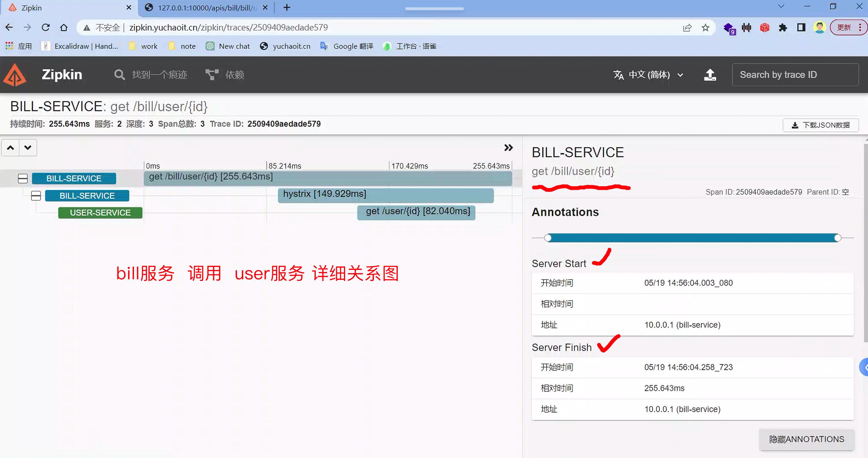Viewport: 868px width, 458px height.
Task: Click the Search by trace ID field
Action: coord(795,75)
